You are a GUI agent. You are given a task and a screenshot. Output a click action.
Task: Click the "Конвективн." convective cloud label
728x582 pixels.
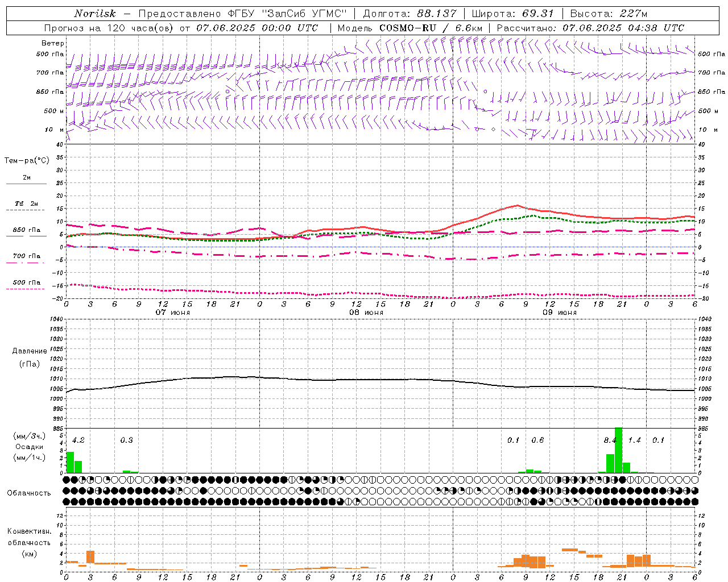[x=29, y=531]
